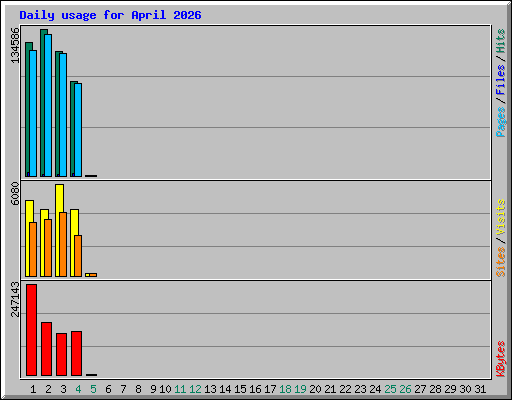The height and width of the screenshot is (400, 512).
Task: Click day label 20 on the x-axis
Action: point(315,389)
